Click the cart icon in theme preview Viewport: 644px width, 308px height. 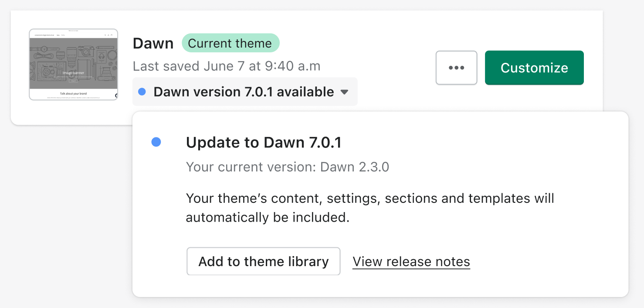click(112, 35)
